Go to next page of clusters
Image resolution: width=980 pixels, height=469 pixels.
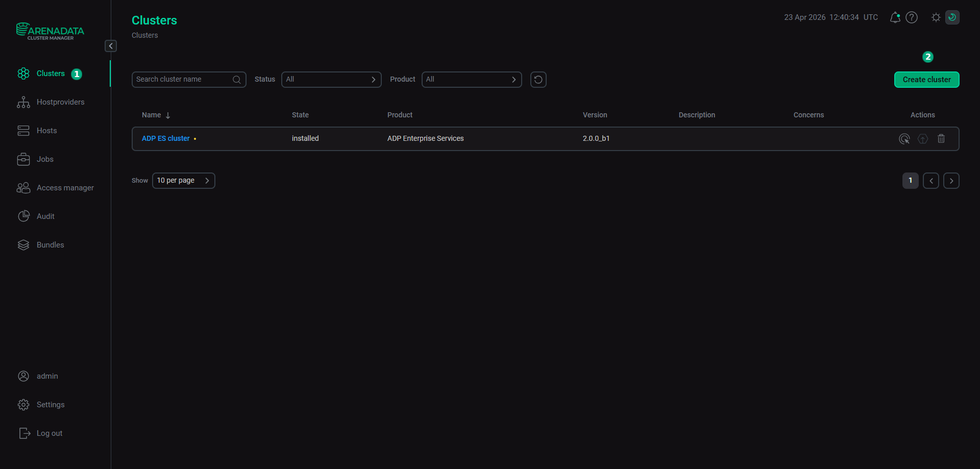point(951,181)
